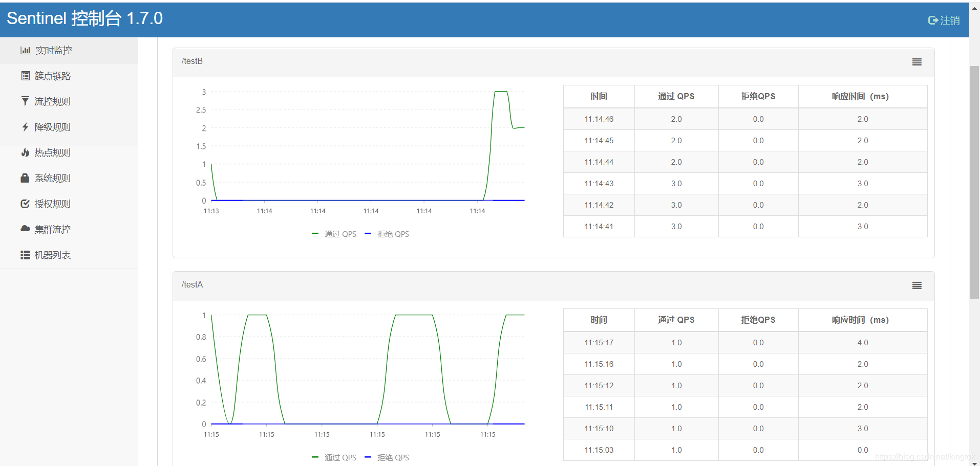
Task: Go to 降级规则 page
Action: pos(69,127)
